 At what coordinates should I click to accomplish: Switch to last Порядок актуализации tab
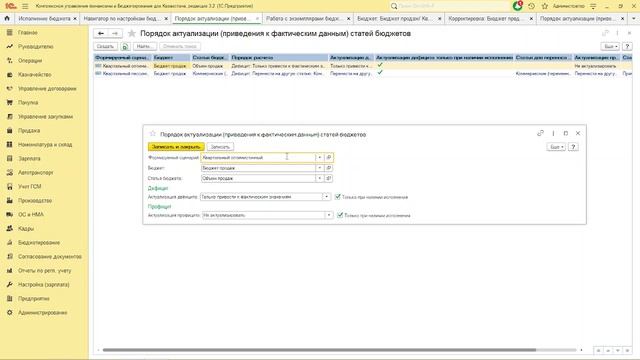tap(578, 18)
